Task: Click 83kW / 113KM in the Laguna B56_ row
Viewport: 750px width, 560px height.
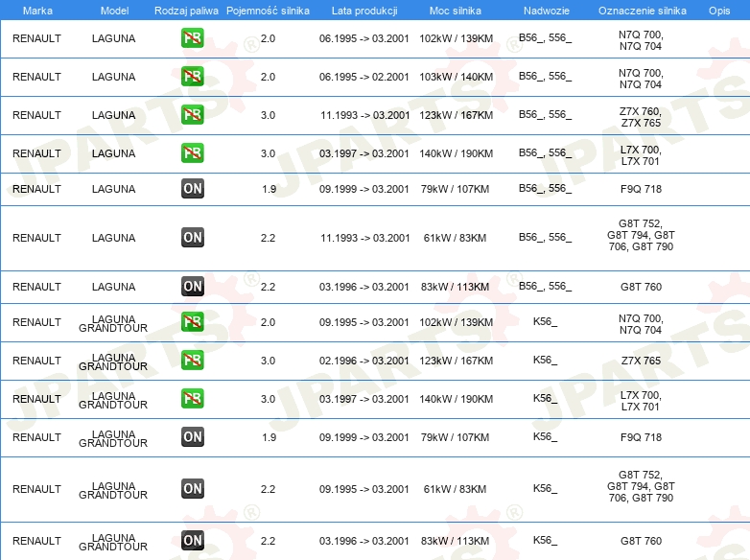Action: [x=455, y=287]
